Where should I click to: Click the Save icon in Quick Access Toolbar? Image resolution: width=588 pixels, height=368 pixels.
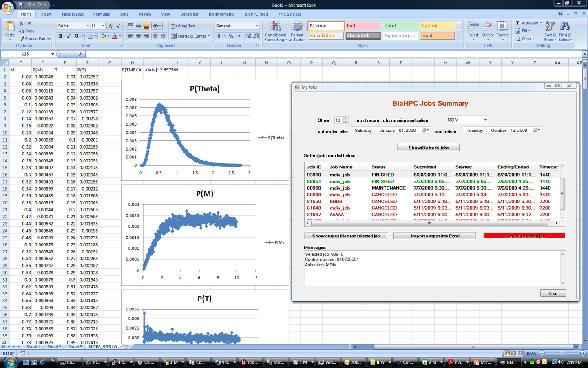click(x=21, y=5)
